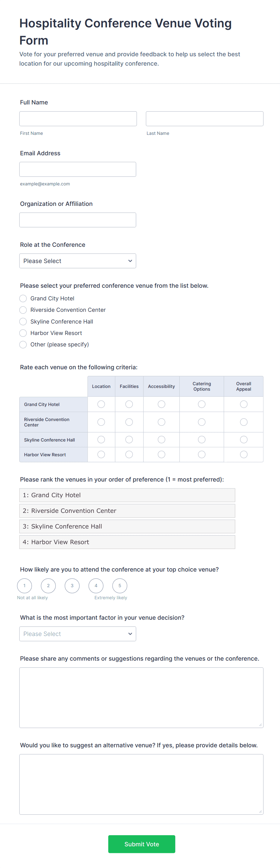Rate Skyline Conference Hall on Catering Options
The image size is (280, 868).
coord(201,439)
